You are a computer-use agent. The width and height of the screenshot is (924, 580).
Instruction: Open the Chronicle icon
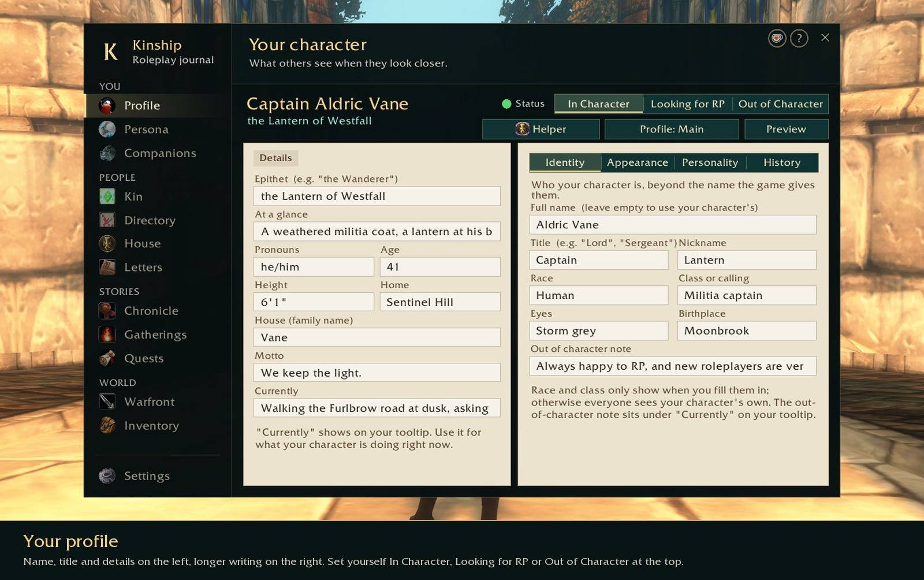click(107, 311)
